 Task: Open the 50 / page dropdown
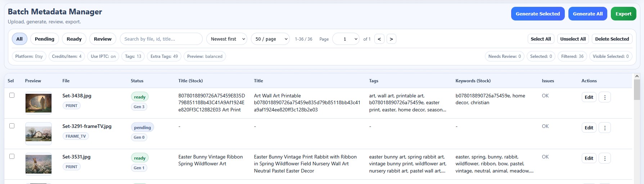pos(270,39)
